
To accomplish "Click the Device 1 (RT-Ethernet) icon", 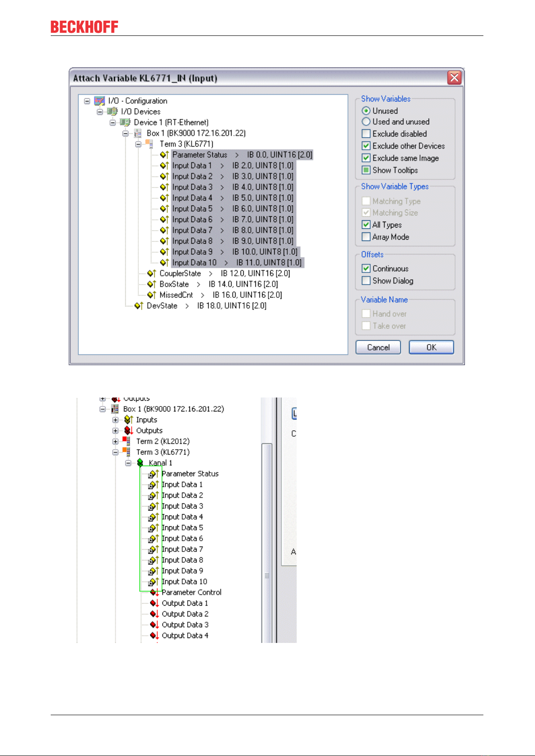I will (x=125, y=122).
